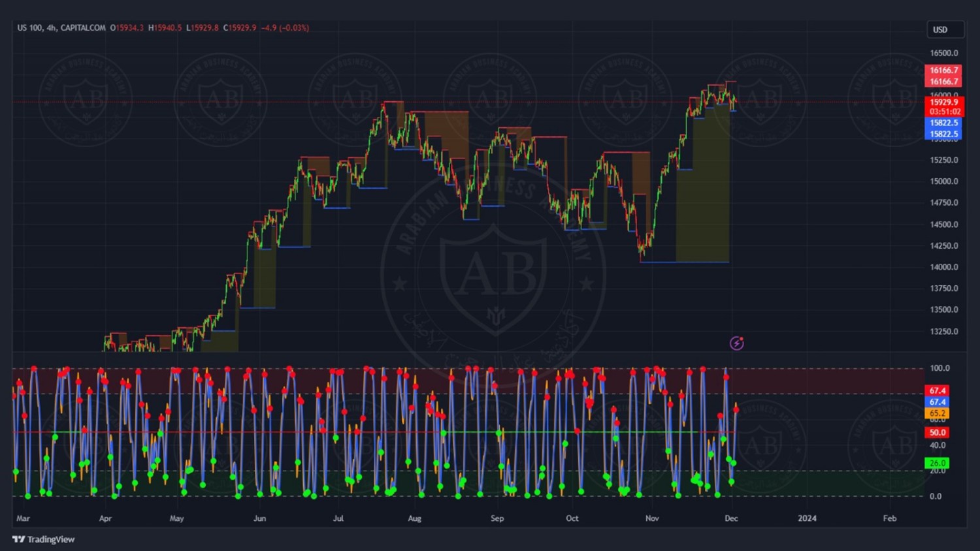This screenshot has height=551, width=980.
Task: Click the red 15929.9 current price label
Action: pos(944,102)
